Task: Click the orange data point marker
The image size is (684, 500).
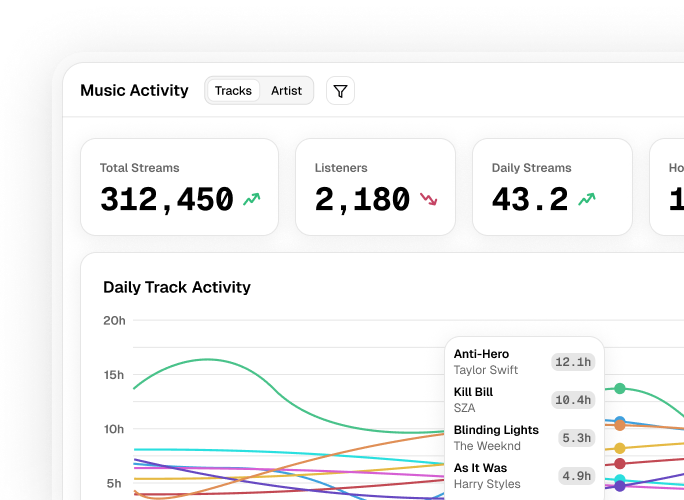Action: [619, 425]
